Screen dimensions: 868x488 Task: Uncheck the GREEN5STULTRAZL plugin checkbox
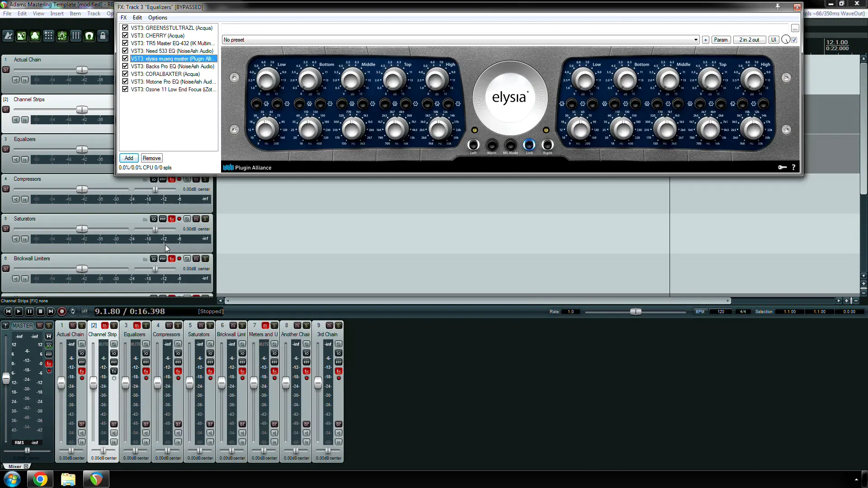(125, 28)
